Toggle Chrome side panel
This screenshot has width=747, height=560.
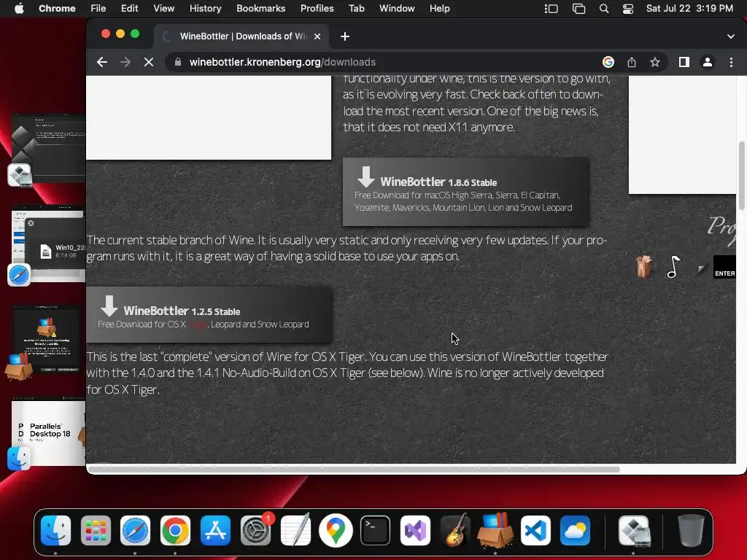pos(684,63)
